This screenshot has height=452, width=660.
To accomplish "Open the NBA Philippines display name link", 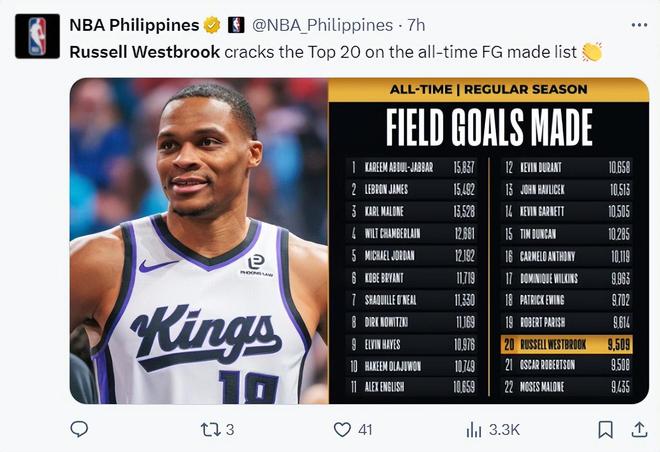I will pos(133,25).
